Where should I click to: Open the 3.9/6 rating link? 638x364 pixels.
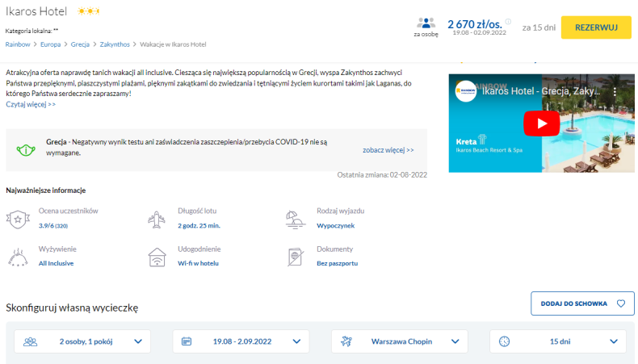point(52,225)
